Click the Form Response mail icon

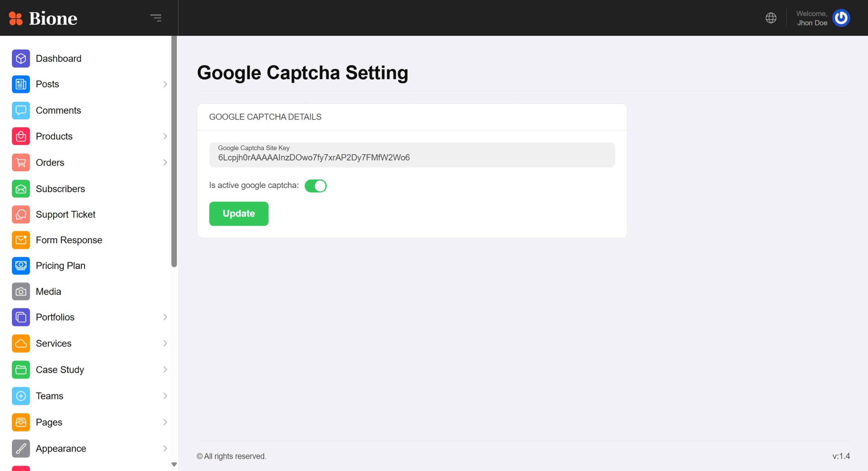coord(21,240)
